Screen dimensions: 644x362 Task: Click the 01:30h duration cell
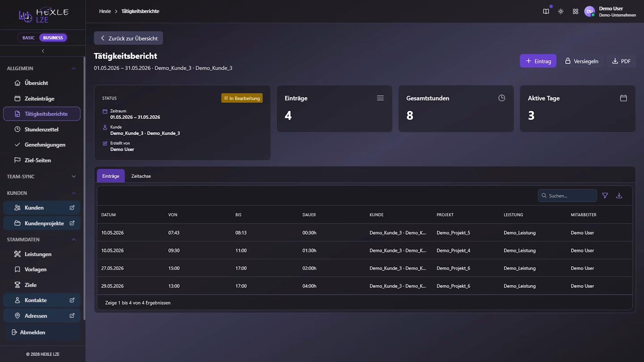tap(309, 251)
